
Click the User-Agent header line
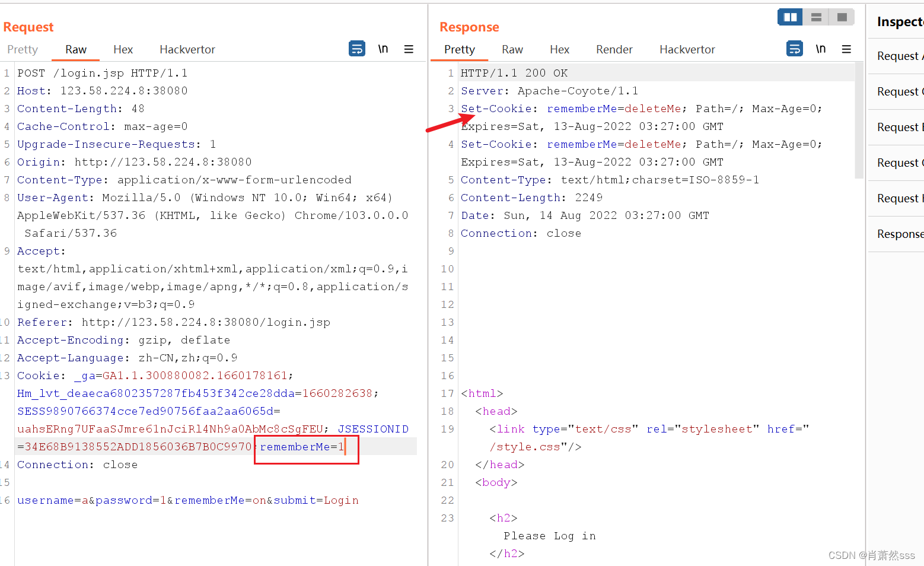(213, 215)
